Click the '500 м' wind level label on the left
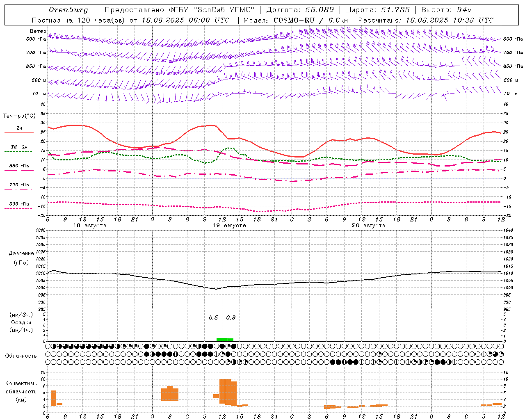Screen dimensions: 525x420 (39, 80)
